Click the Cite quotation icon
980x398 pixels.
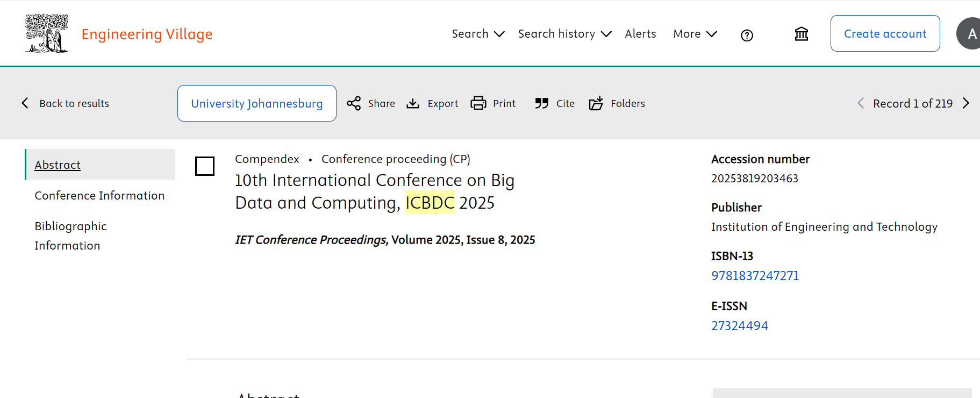541,103
